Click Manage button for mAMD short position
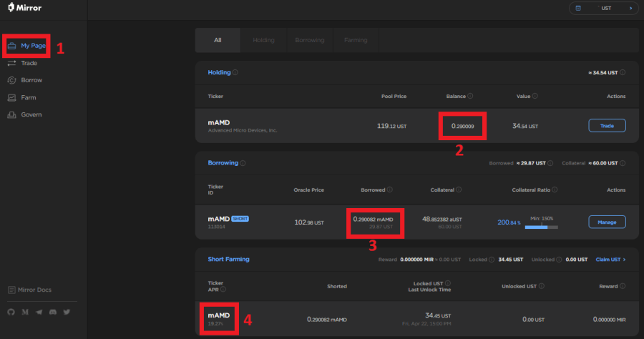 click(607, 222)
